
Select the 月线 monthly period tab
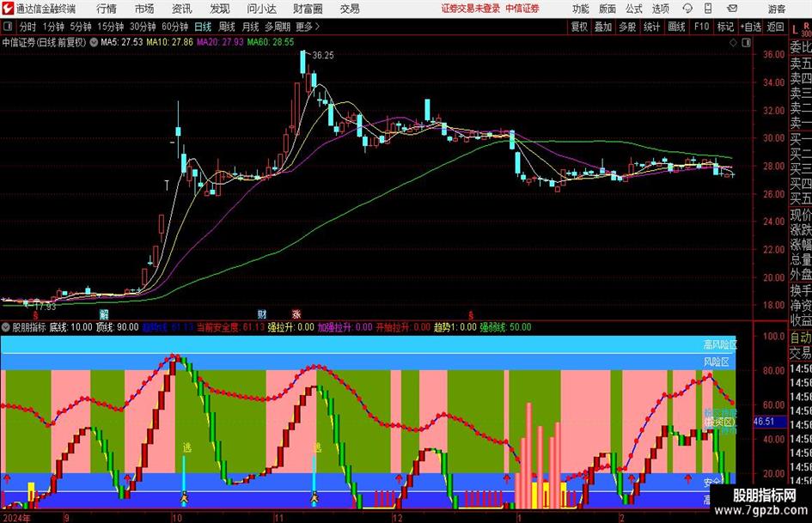pos(251,27)
